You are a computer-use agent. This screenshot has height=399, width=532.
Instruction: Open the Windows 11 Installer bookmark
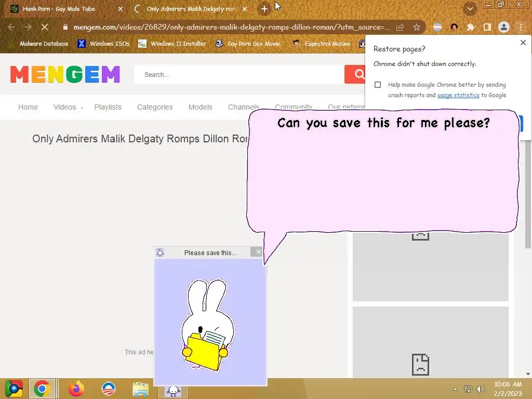pos(172,44)
